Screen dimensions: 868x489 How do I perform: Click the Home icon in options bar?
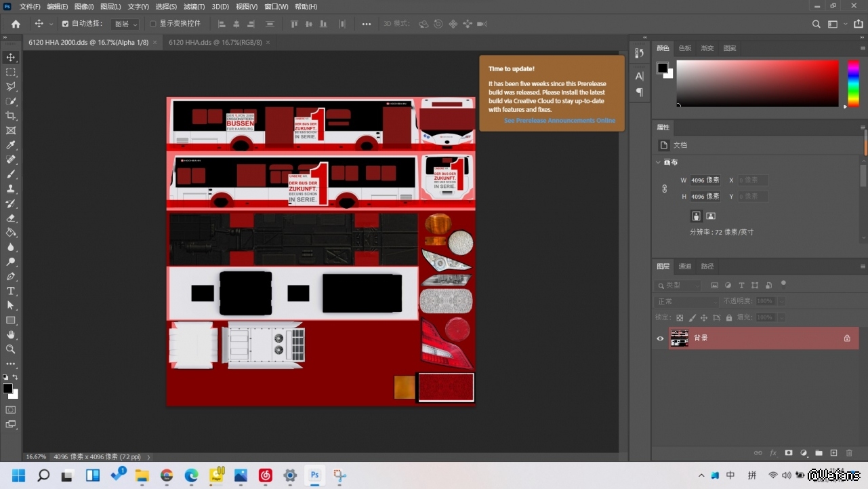click(16, 24)
